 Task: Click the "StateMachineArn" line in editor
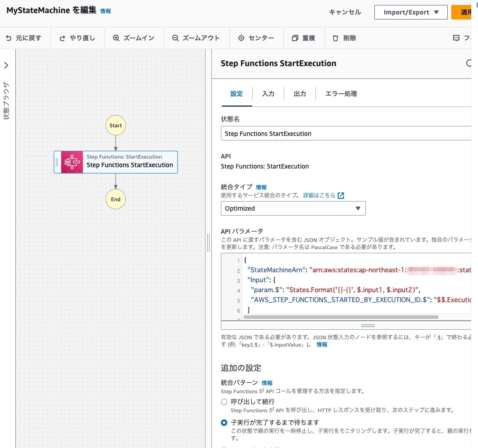click(359, 270)
